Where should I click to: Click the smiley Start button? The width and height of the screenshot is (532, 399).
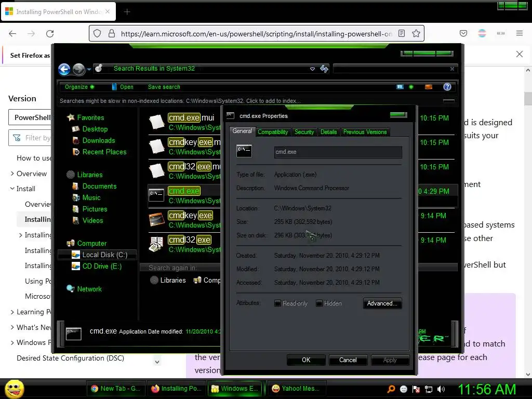click(14, 389)
